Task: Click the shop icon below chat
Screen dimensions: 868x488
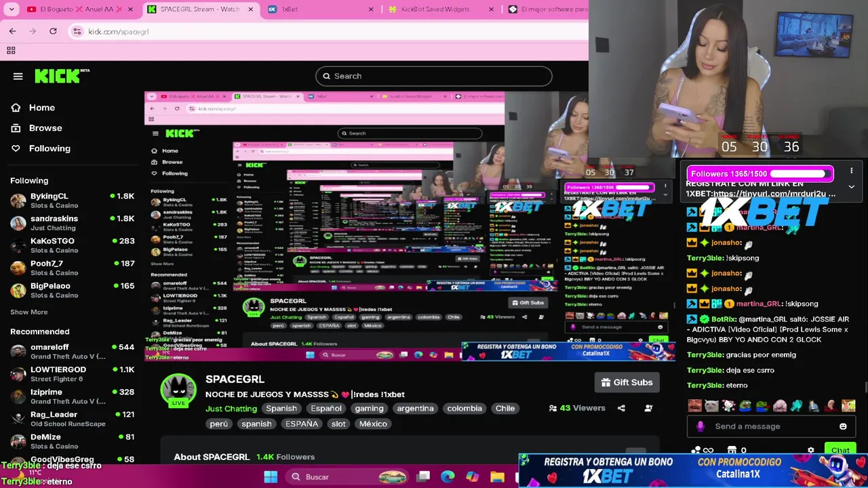Action: pyautogui.click(x=732, y=450)
